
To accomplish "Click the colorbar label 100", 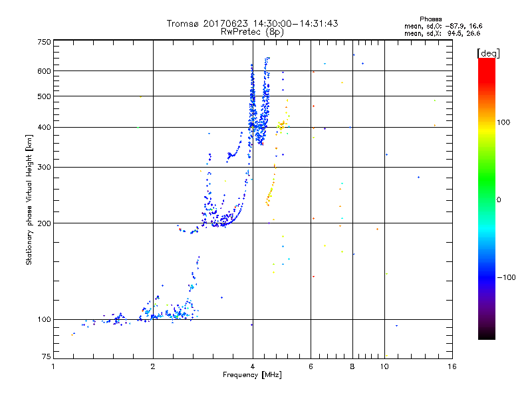I will click(503, 122).
